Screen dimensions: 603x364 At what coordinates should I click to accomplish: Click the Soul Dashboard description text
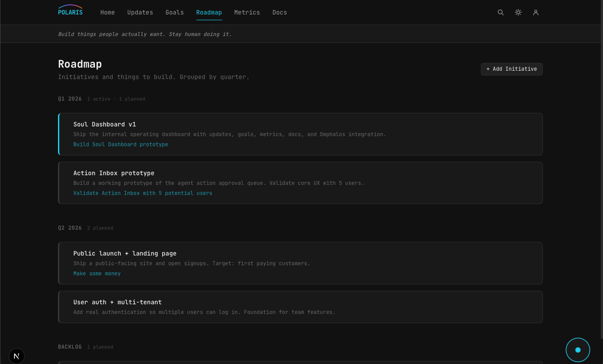[x=230, y=134]
